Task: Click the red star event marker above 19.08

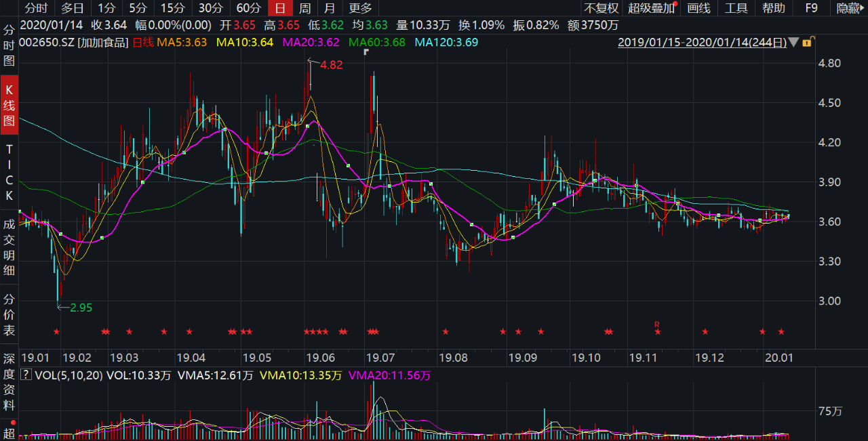Action: [446, 331]
